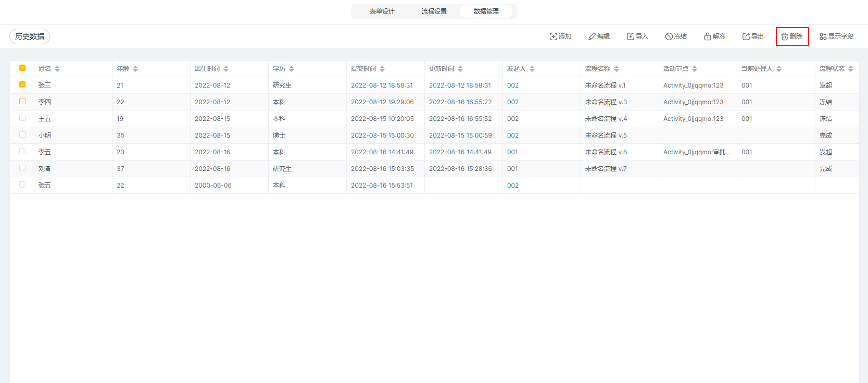The image size is (868, 383).
Task: Sort by 出生时间 column arrows
Action: pos(226,69)
